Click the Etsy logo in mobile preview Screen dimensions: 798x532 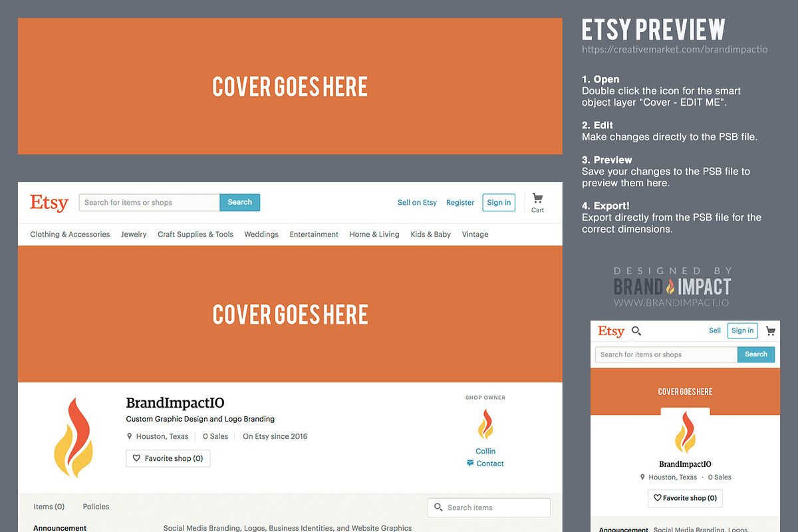tap(611, 331)
